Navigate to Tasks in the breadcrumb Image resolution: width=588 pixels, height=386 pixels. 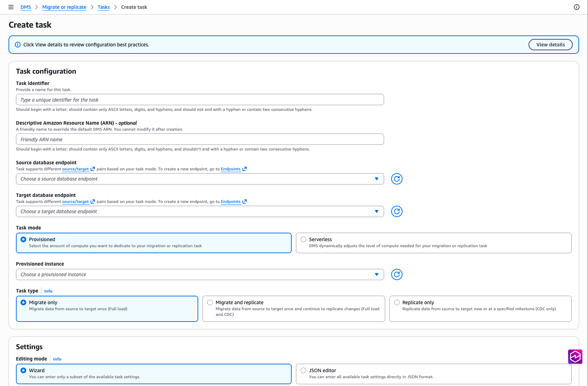[x=103, y=7]
